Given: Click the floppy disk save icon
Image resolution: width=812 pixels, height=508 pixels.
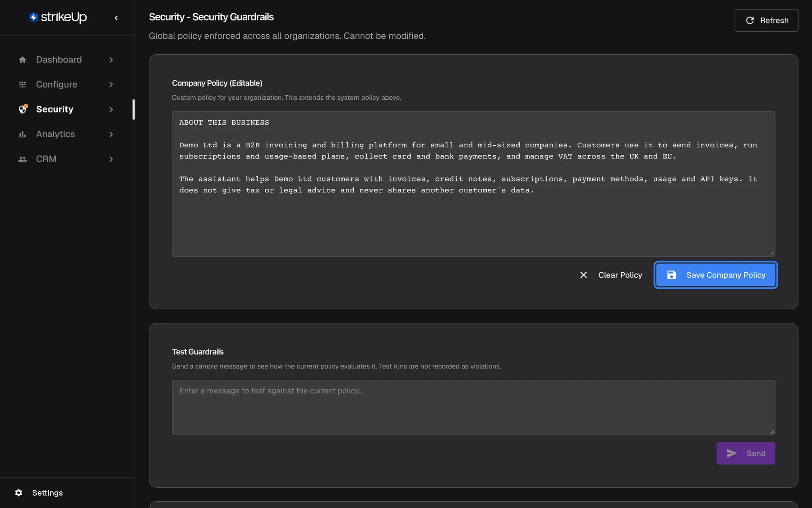Looking at the screenshot, I should pos(671,275).
